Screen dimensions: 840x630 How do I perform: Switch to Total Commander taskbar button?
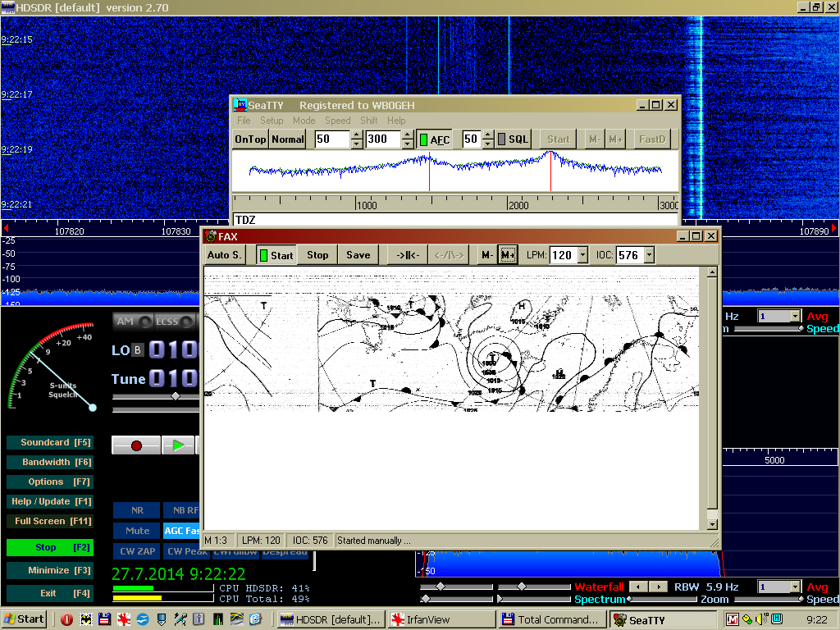(552, 620)
